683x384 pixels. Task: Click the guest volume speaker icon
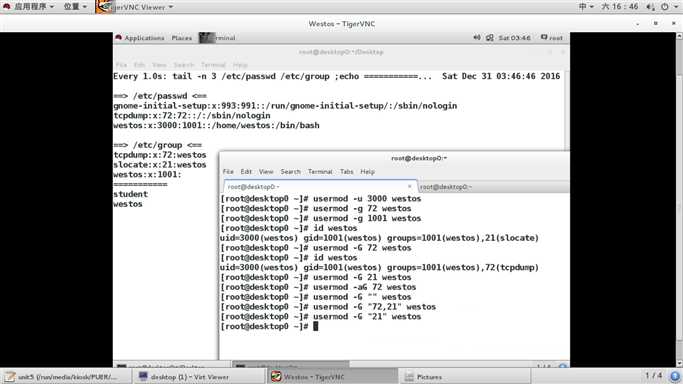point(477,38)
